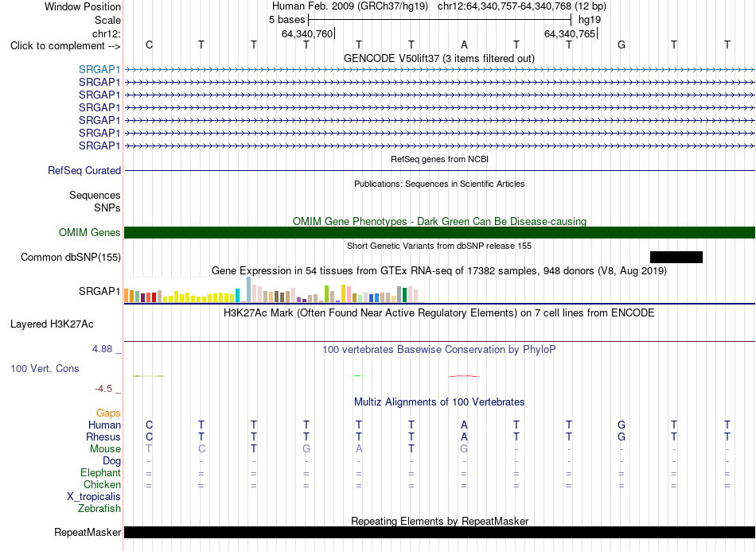
Task: Click the '5 bases' scale label
Action: 286,20
